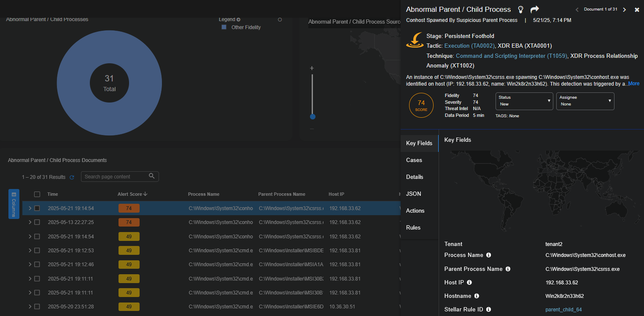
Task: Select checkbox for 2025-05-20 23:51:28 alert
Action: 37,307
